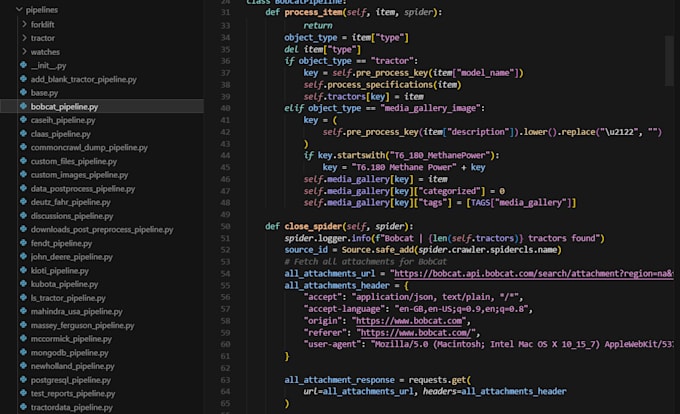Click Python icon beside bobcat_pipeline.py
Viewport: 680px width, 414px height.
(x=23, y=106)
